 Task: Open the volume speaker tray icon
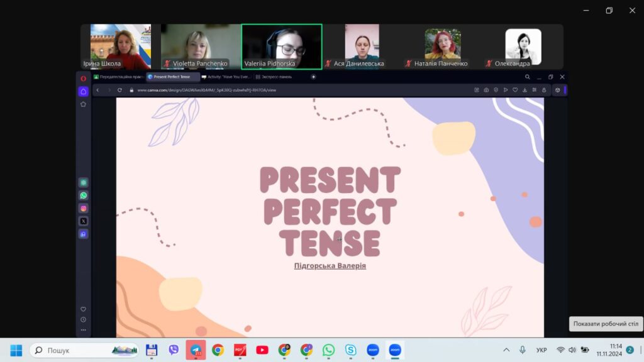[x=572, y=350]
